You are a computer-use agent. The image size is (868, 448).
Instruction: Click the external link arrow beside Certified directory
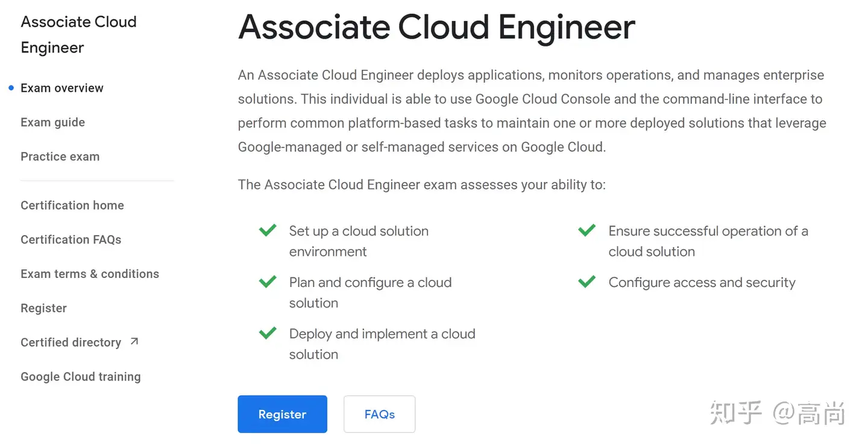[134, 341]
